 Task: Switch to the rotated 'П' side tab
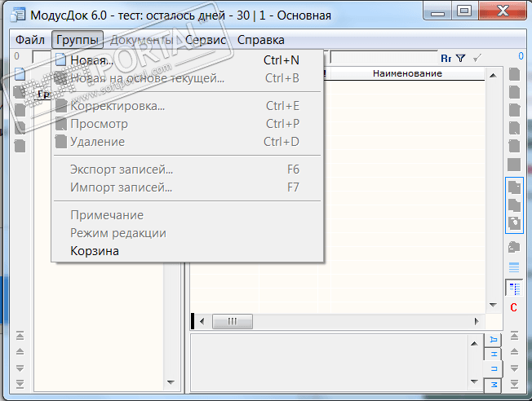coord(493,368)
